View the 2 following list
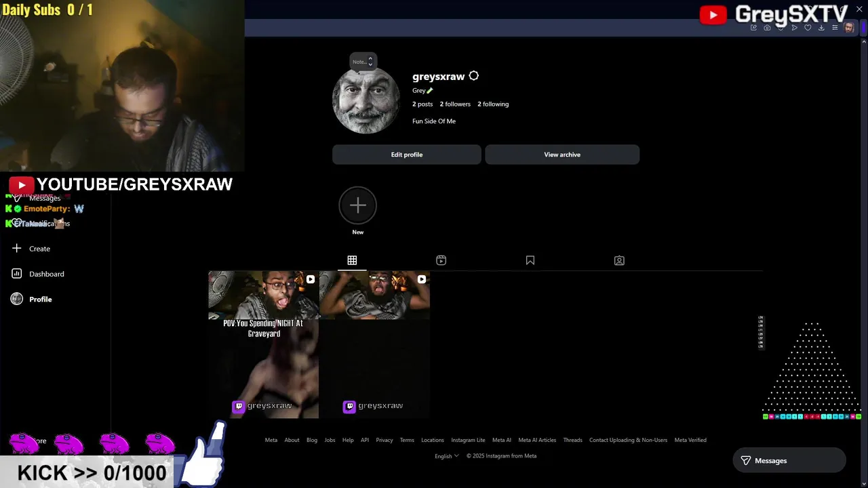This screenshot has width=868, height=488. 493,104
